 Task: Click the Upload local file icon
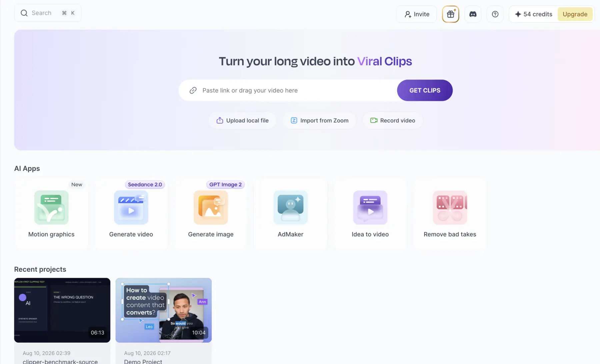[x=220, y=120]
